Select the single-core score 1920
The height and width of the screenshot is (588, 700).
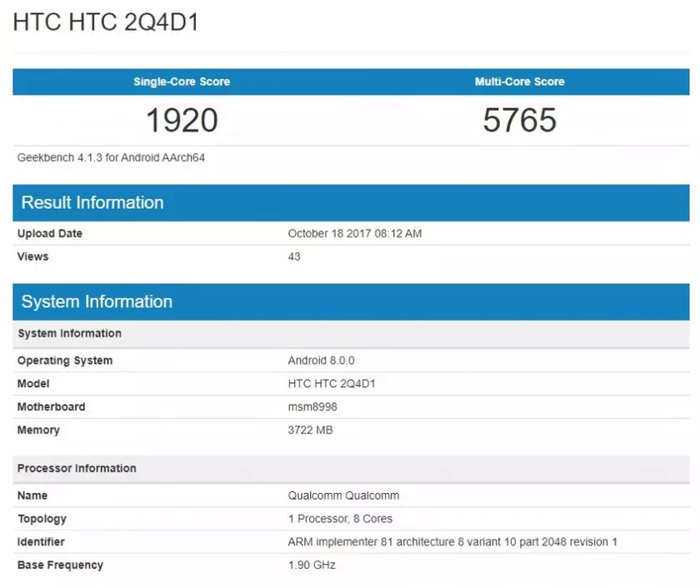pos(181,120)
